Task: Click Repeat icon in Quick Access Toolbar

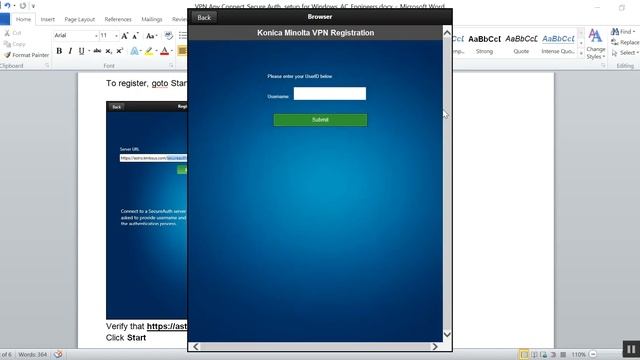Action: 23,6
